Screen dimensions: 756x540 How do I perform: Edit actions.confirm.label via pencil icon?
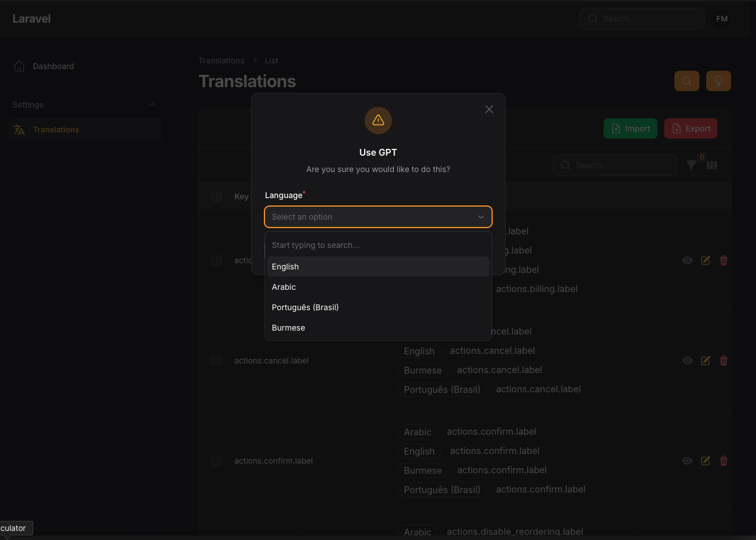tap(706, 461)
